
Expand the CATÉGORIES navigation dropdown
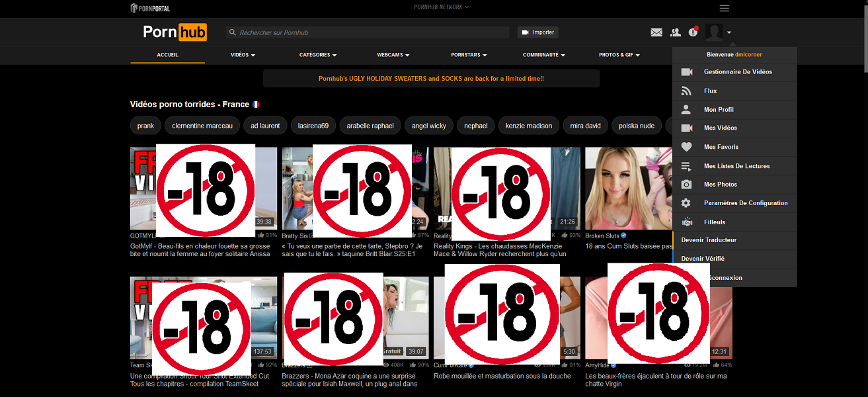point(318,55)
